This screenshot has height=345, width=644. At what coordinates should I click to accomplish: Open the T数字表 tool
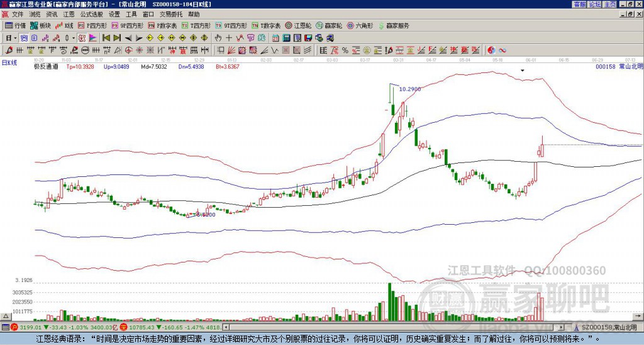tap(266, 25)
